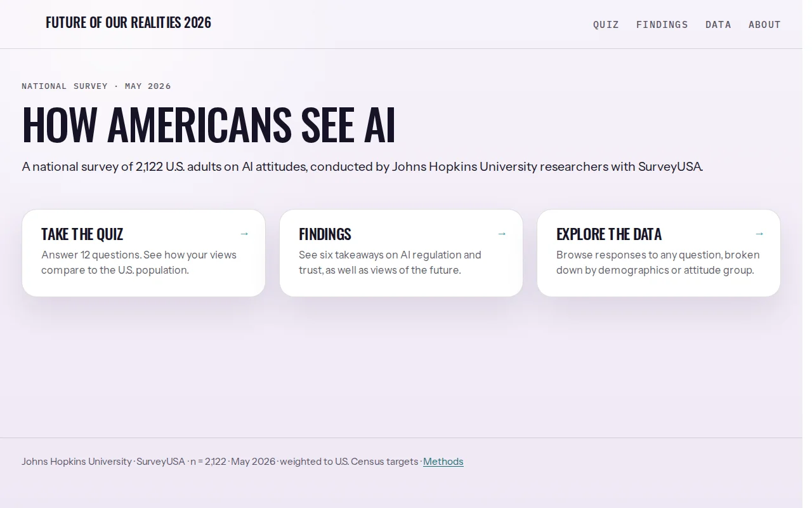Open the About page in the navigation

(x=764, y=25)
